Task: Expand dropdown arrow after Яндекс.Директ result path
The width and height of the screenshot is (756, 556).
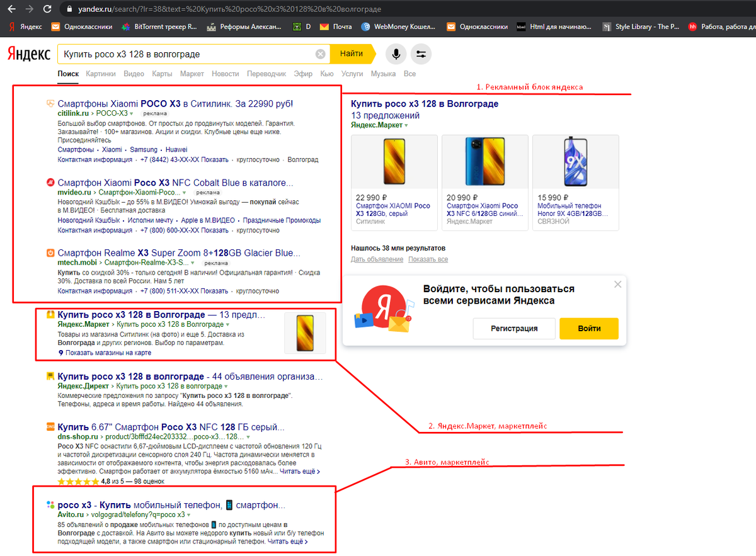Action: 226,386
